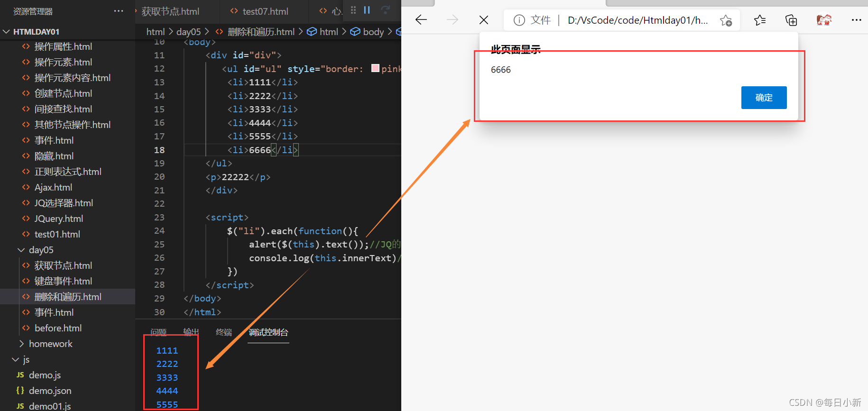Click line number 24 in editor gutter
868x411 pixels.
(x=159, y=231)
